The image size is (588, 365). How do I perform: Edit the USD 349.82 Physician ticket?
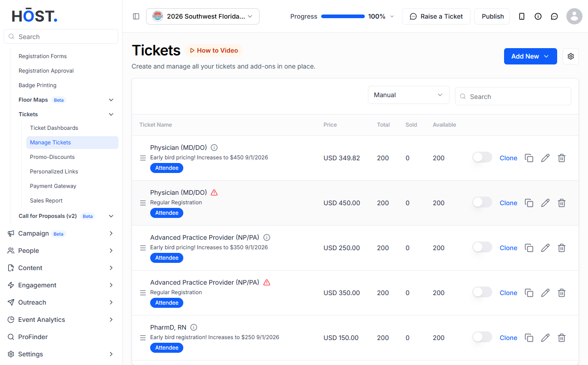[545, 158]
